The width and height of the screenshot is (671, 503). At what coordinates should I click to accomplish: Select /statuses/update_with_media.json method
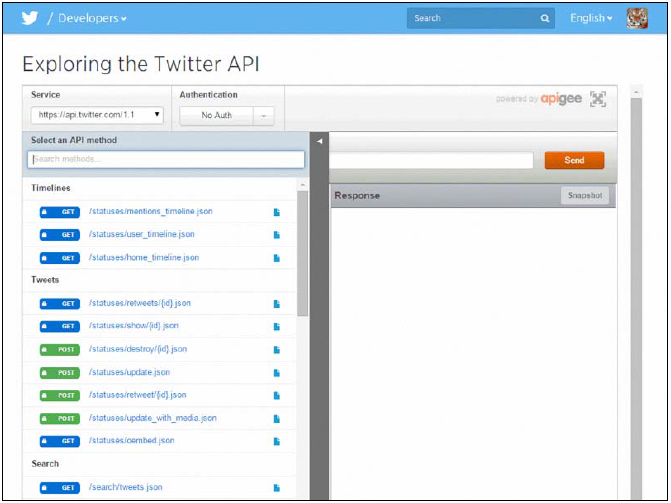(153, 418)
